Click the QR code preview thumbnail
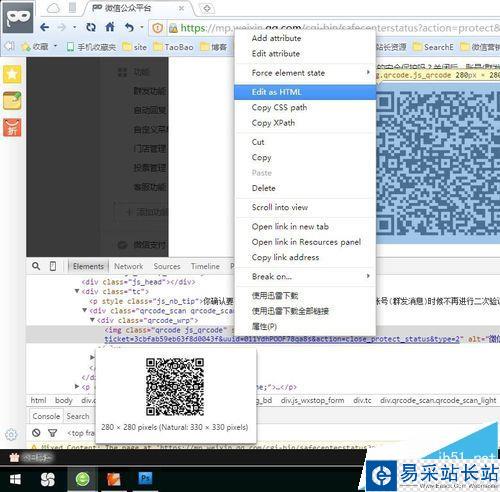500x492 pixels. (175, 386)
